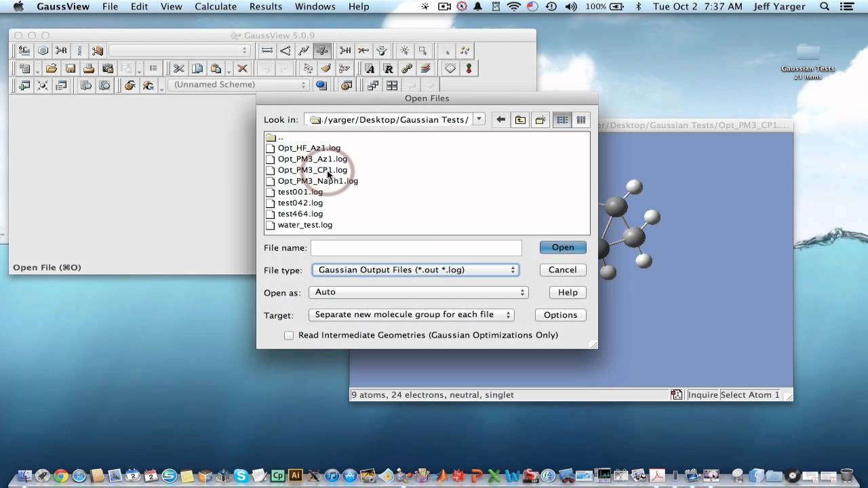Open the Edit menu
The width and height of the screenshot is (868, 488).
(140, 7)
